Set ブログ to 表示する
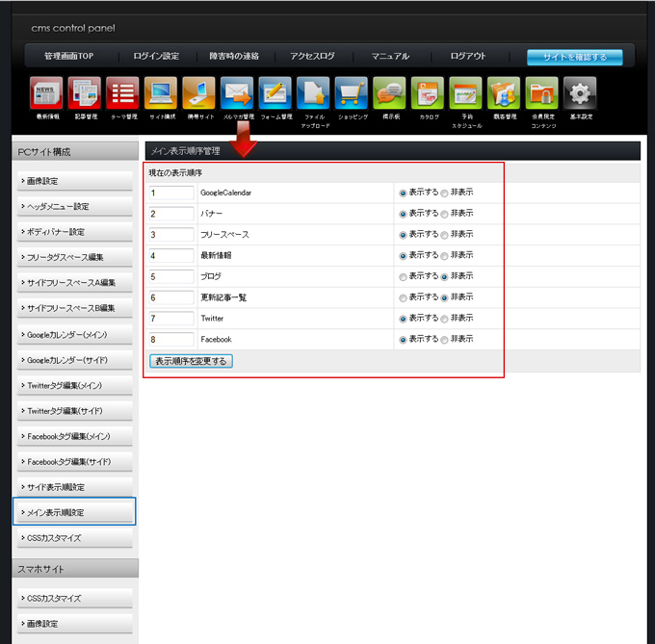Screen dimensions: 655x644 click(403, 276)
